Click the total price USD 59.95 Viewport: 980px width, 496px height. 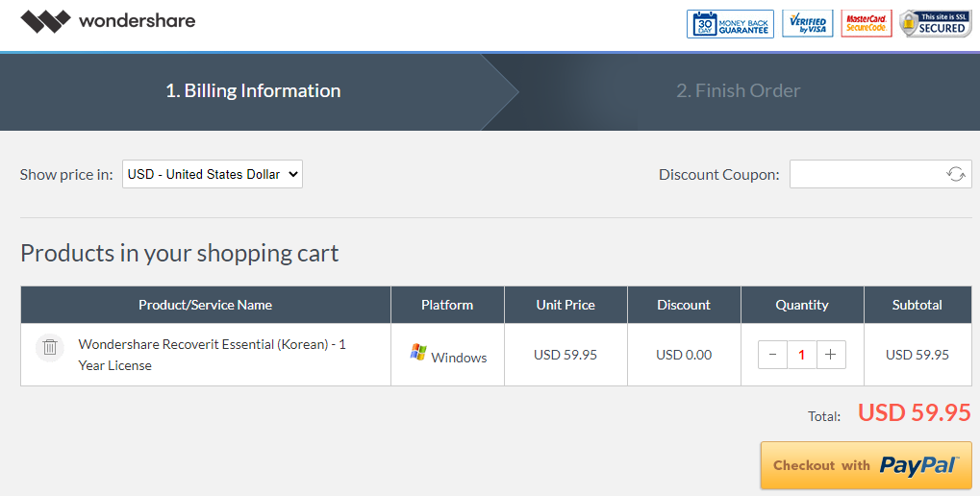(x=914, y=413)
